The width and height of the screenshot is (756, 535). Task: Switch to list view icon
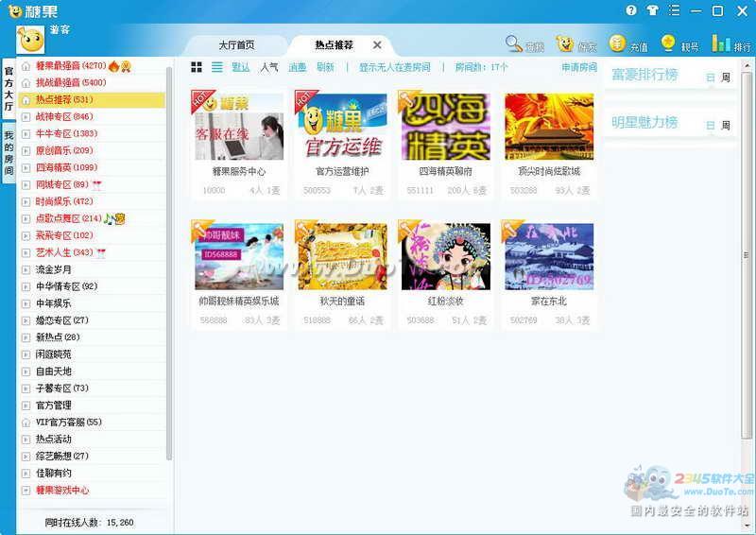click(217, 67)
